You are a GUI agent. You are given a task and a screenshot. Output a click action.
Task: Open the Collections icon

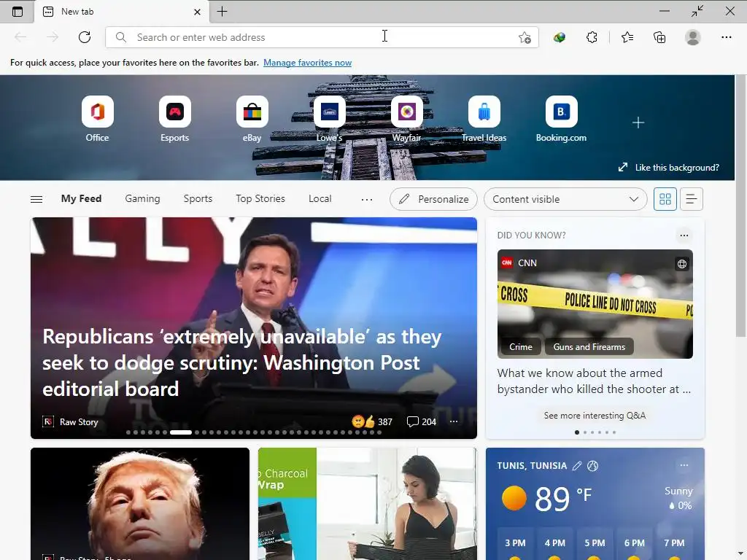(x=659, y=37)
